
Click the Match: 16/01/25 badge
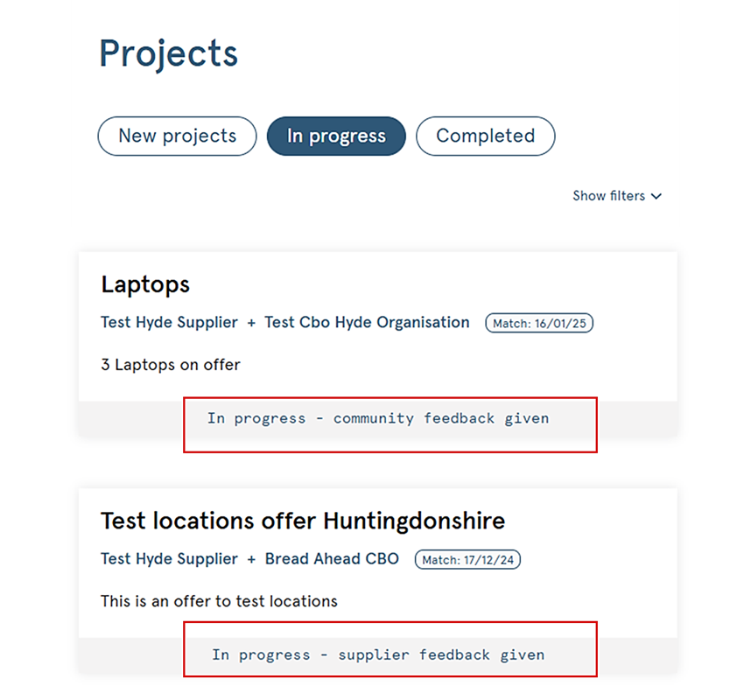pos(539,323)
